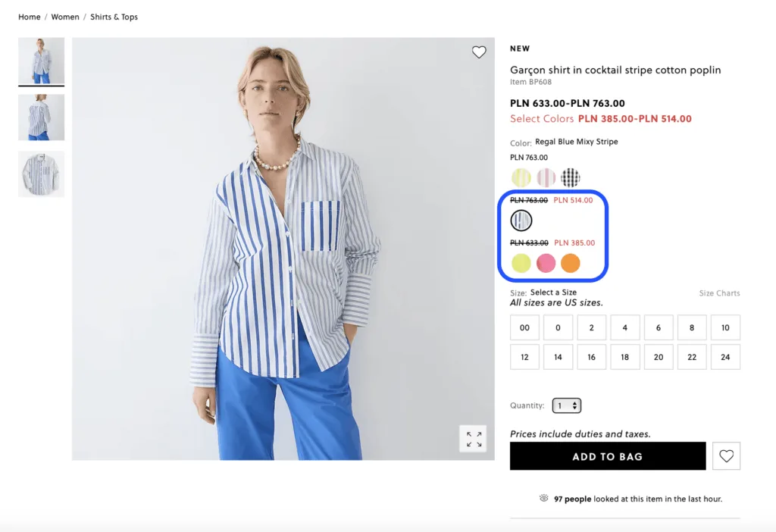Choose size 24
The height and width of the screenshot is (532, 776).
tap(725, 357)
